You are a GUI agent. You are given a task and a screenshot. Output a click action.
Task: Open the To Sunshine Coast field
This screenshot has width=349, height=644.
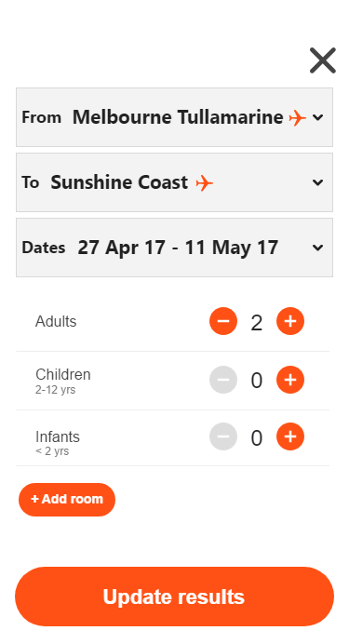pyautogui.click(x=175, y=182)
